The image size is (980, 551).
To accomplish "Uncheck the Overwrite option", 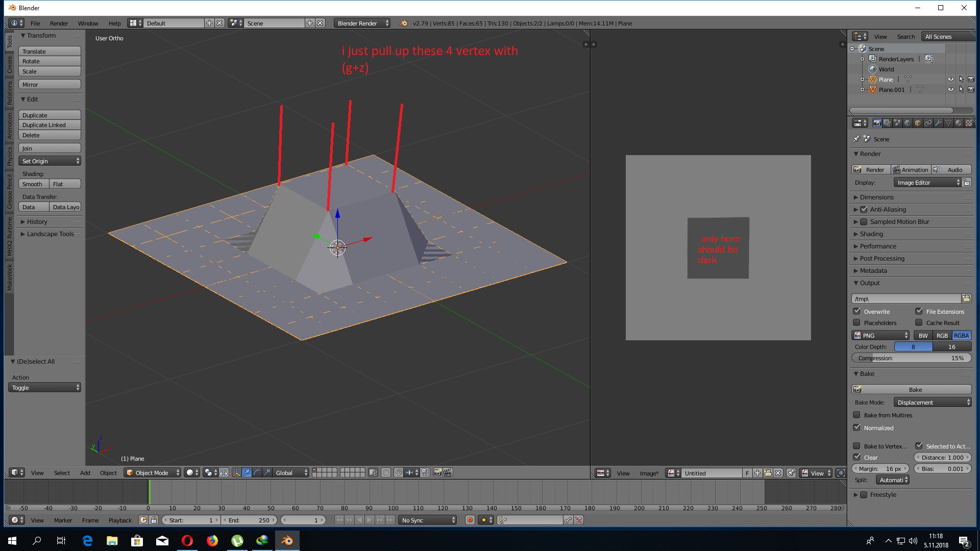I will pos(857,311).
